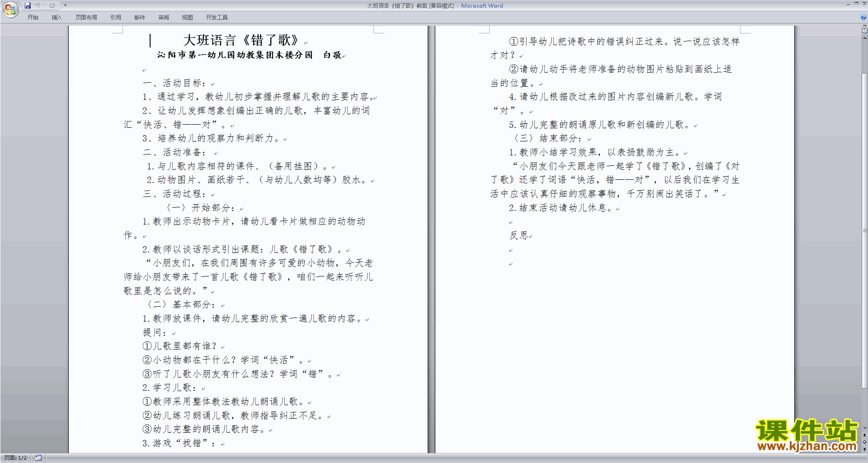
Task: Select the 邮件 ribbon tab
Action: click(140, 18)
